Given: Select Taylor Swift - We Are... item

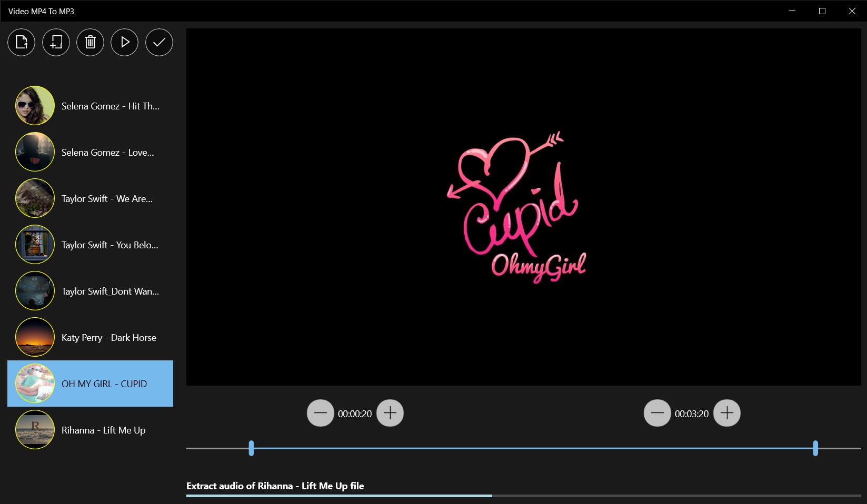Looking at the screenshot, I should point(90,198).
